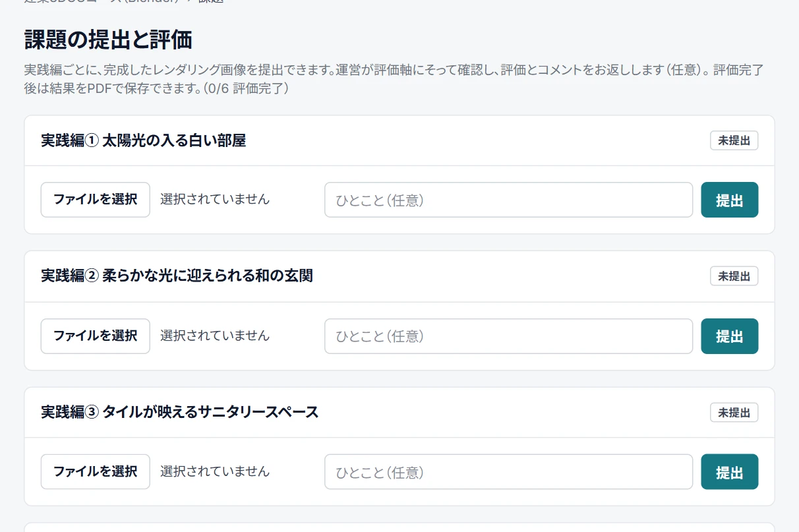The height and width of the screenshot is (532, 799).
Task: Click the 未提出 badge on 実践編①
Action: click(734, 140)
